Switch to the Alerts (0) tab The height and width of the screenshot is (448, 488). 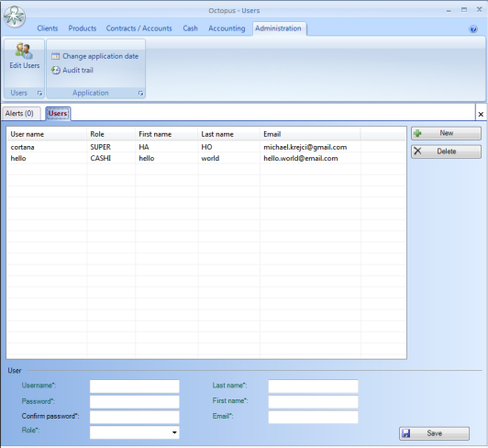tap(19, 114)
